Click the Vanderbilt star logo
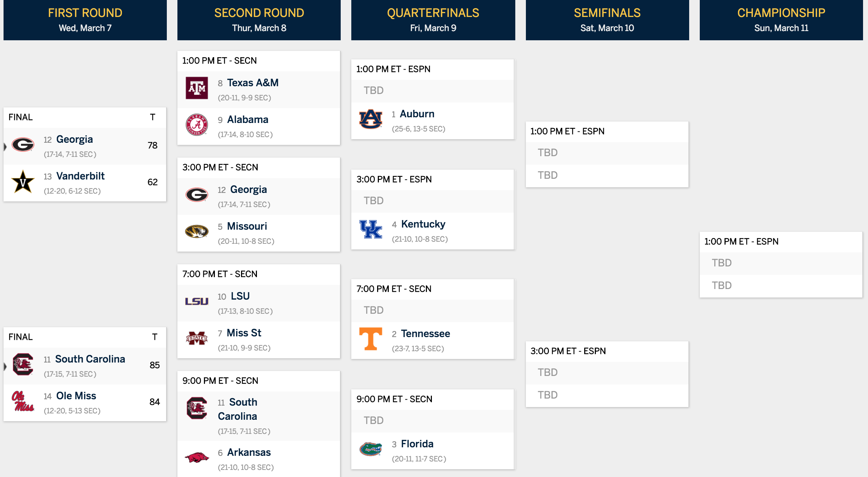Screen dimensions: 868x477 click(x=23, y=181)
